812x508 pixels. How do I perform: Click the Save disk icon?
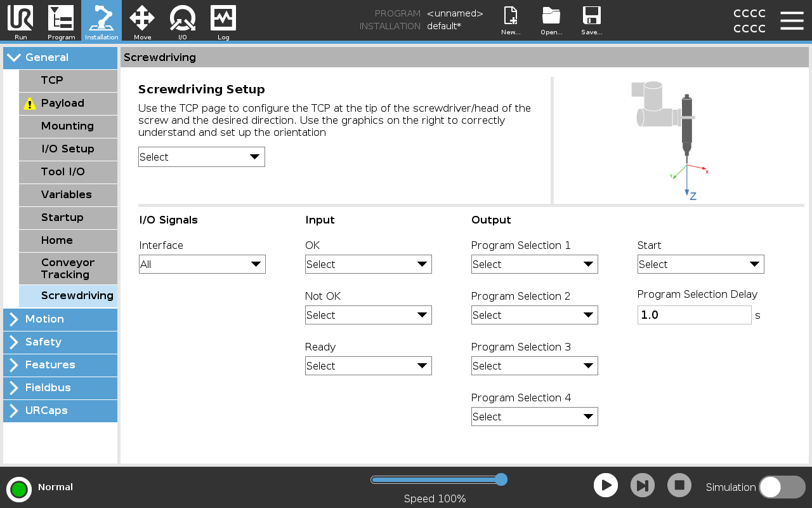point(591,19)
